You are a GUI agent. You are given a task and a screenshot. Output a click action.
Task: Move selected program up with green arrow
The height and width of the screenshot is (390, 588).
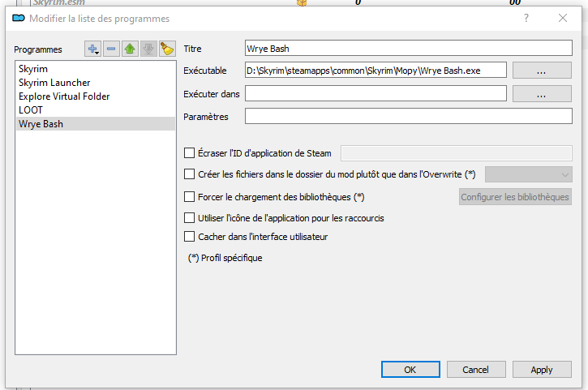tap(130, 49)
